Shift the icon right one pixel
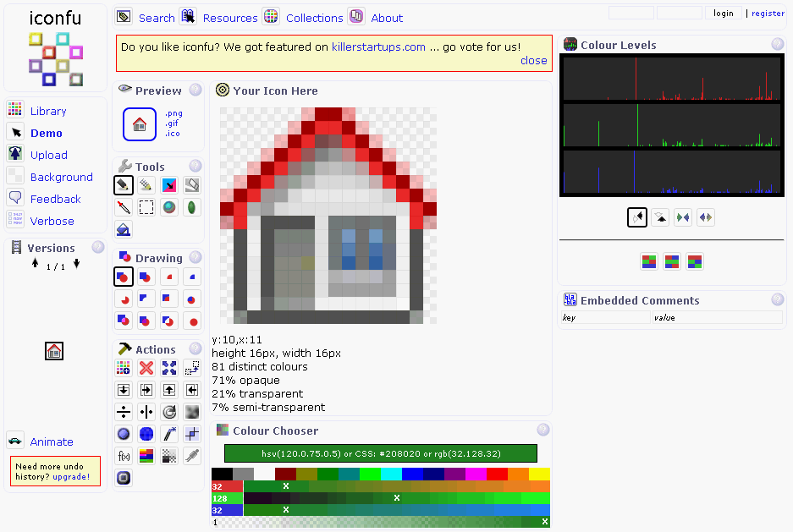The height and width of the screenshot is (532, 793). pos(146,389)
